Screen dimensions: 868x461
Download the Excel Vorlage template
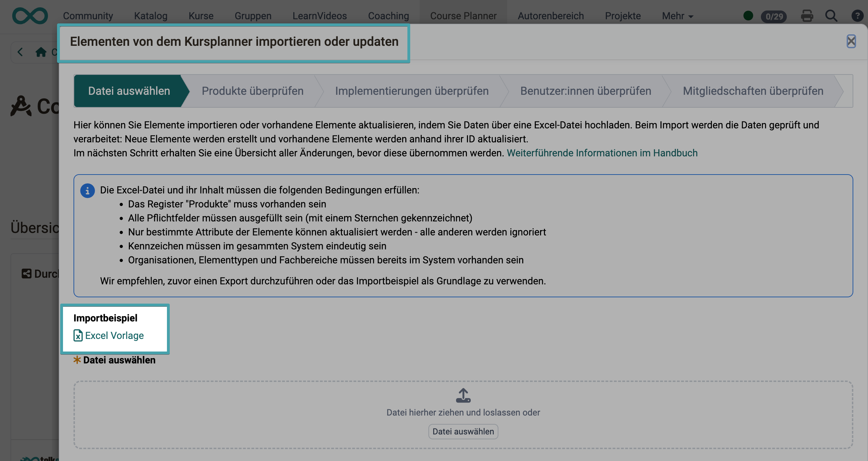coord(114,335)
